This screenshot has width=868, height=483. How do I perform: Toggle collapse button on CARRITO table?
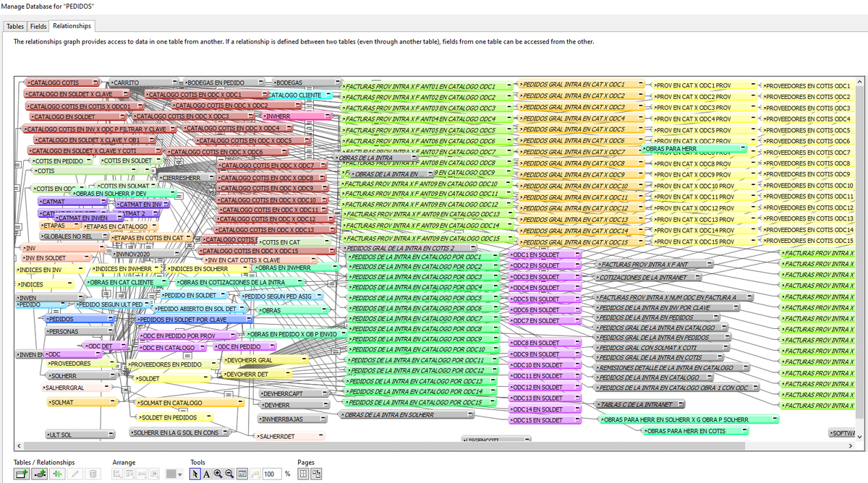tap(174, 83)
